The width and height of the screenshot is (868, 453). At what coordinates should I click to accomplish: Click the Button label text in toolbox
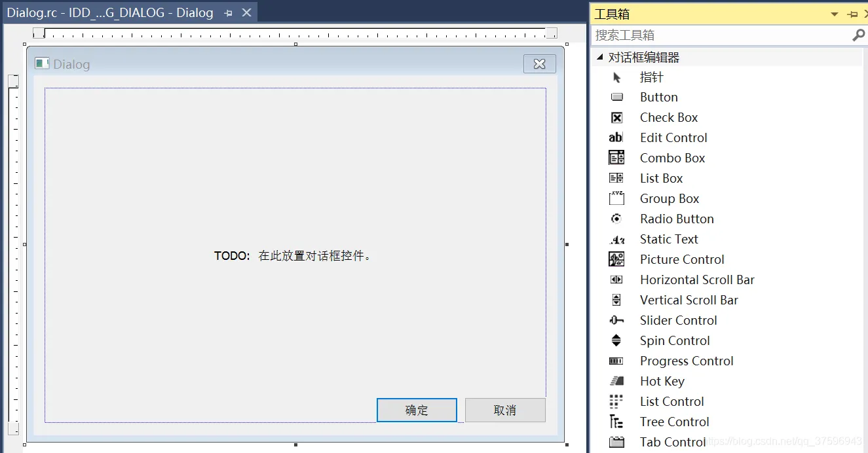coord(659,97)
